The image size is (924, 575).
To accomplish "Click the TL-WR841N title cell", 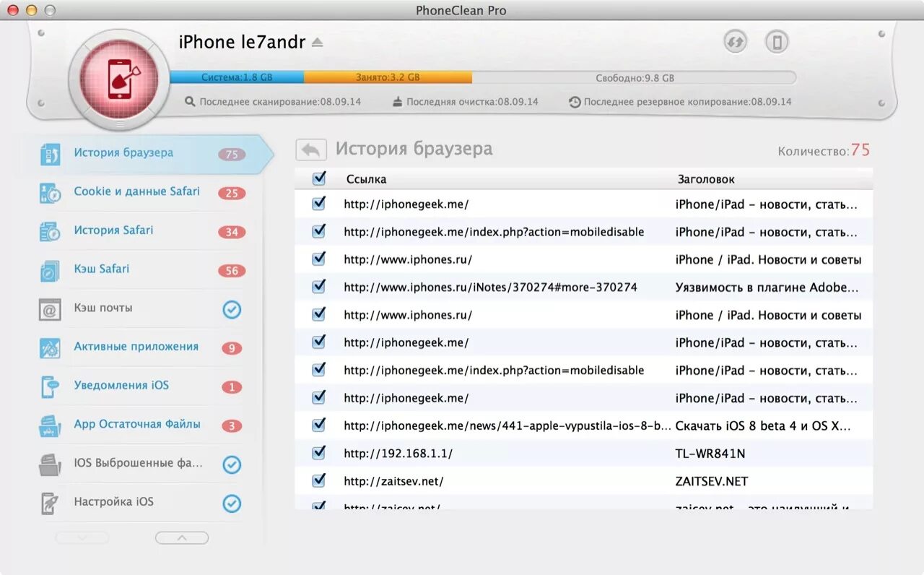I will pyautogui.click(x=710, y=454).
